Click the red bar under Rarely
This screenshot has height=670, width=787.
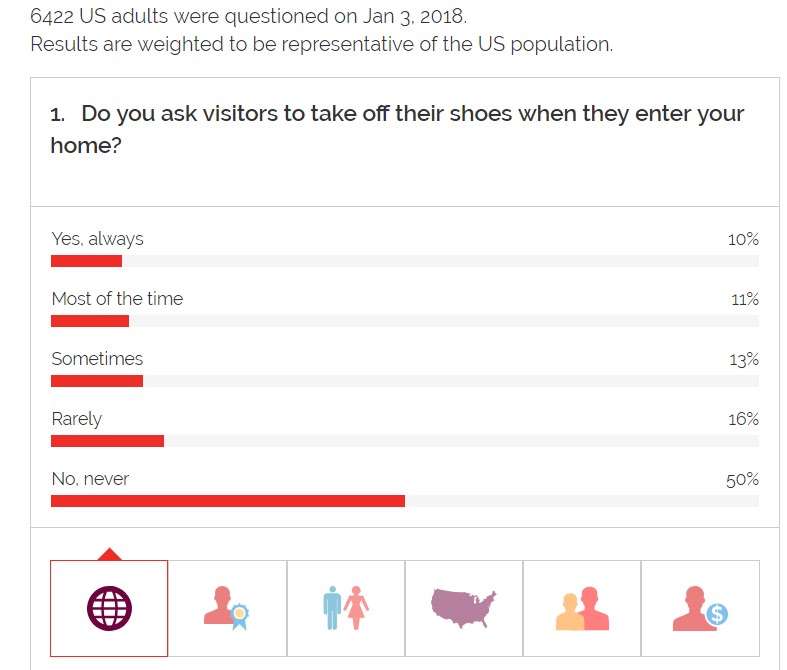click(x=107, y=441)
